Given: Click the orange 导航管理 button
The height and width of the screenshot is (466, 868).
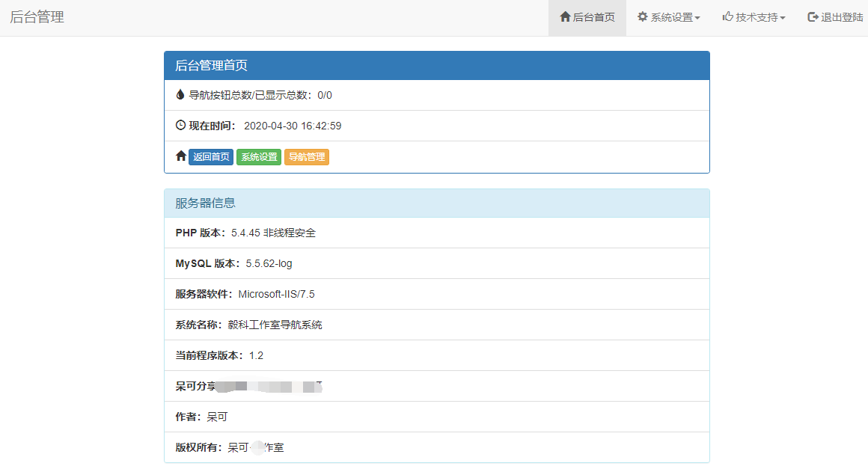Looking at the screenshot, I should click(x=307, y=157).
